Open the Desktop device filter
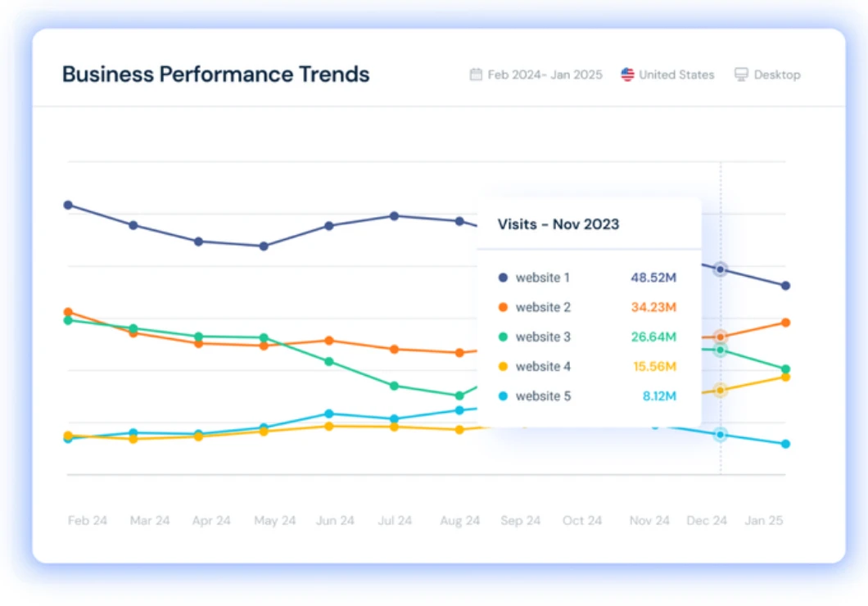 coord(767,75)
